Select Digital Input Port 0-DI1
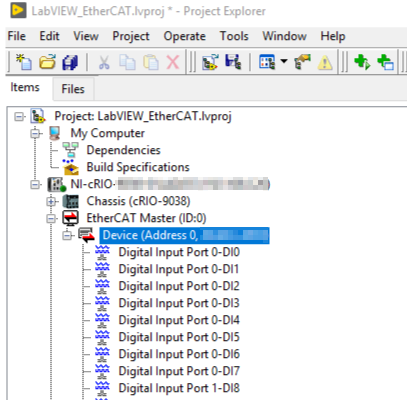 point(179,269)
